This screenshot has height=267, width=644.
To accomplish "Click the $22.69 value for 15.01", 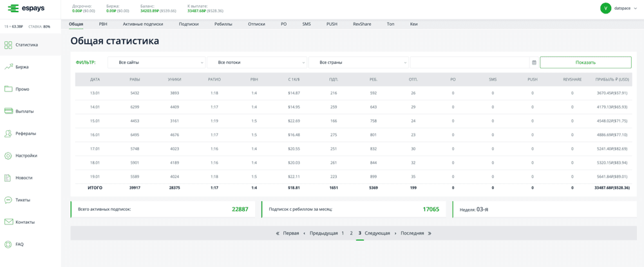I will tap(294, 121).
